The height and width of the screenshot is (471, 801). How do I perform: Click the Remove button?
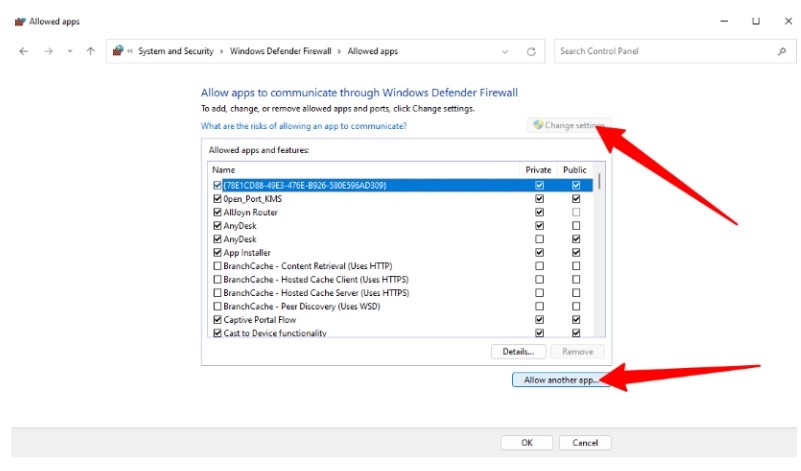click(x=578, y=351)
